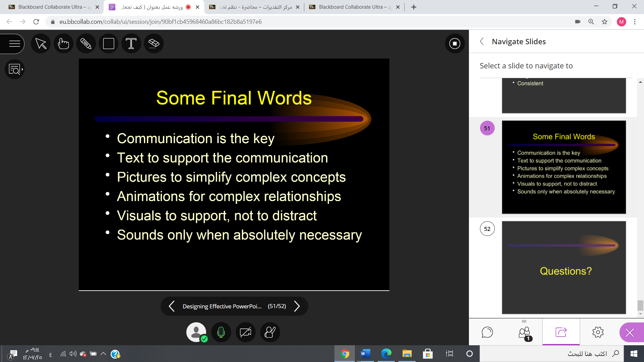The height and width of the screenshot is (362, 644).
Task: Select the Shapes rectangle tool
Action: pos(109,44)
